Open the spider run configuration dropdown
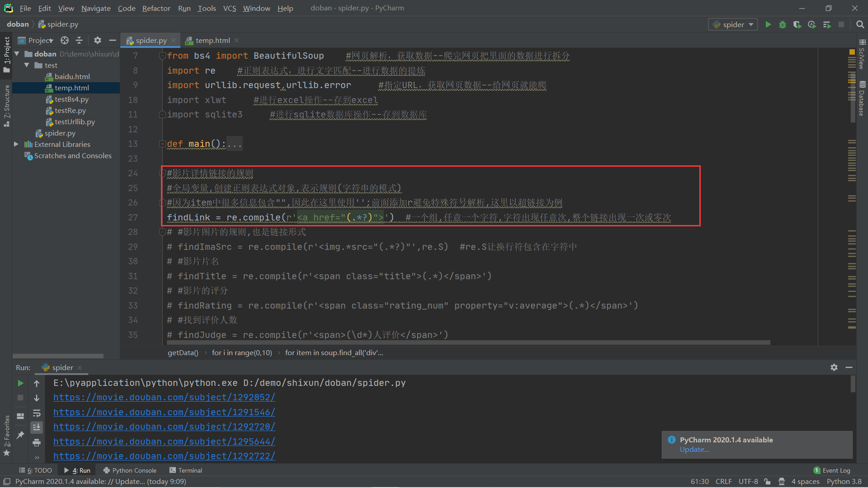Screen dimensions: 868x488 tap(733, 24)
